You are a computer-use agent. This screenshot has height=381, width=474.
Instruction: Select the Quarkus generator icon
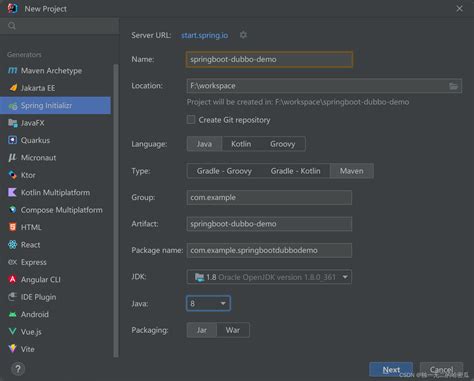12,140
